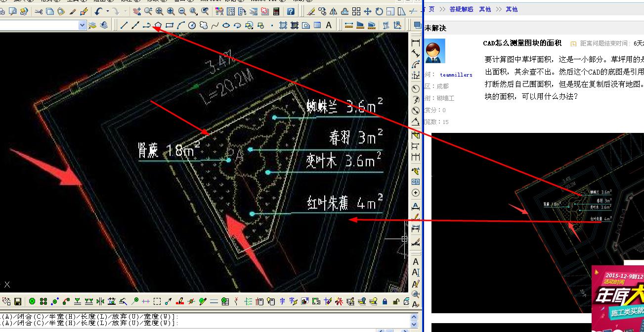Viewport: 644px width, 332px height.
Task: Select the Multiline Text tool
Action: [x=329, y=25]
